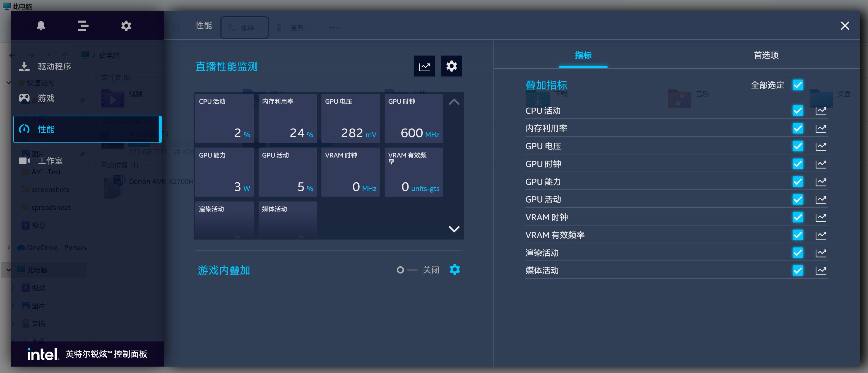The height and width of the screenshot is (373, 868).
Task: Toggle 游戏内叠加 overlay switch
Action: 407,270
